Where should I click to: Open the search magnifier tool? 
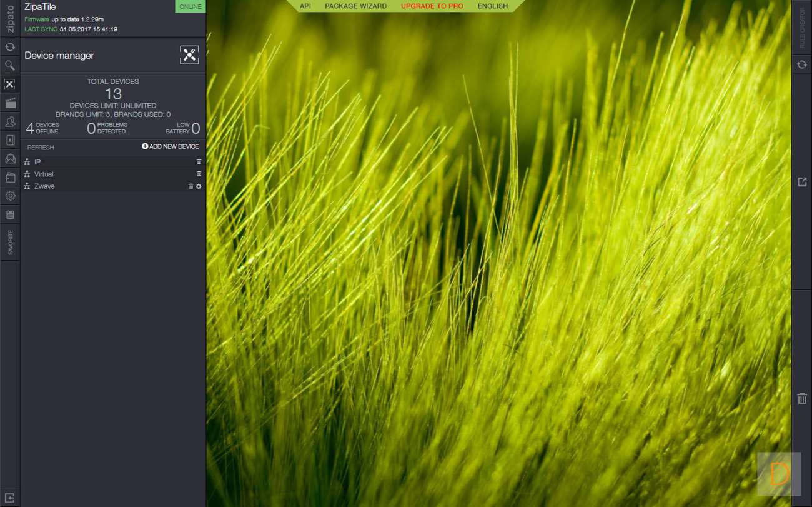pos(10,65)
